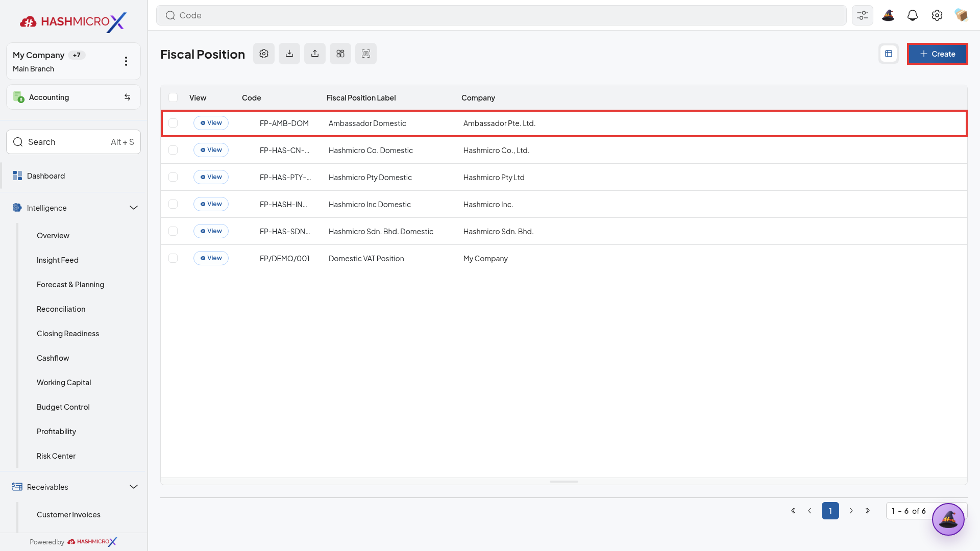
Task: Open Customer Invoices menu item
Action: [x=68, y=515]
